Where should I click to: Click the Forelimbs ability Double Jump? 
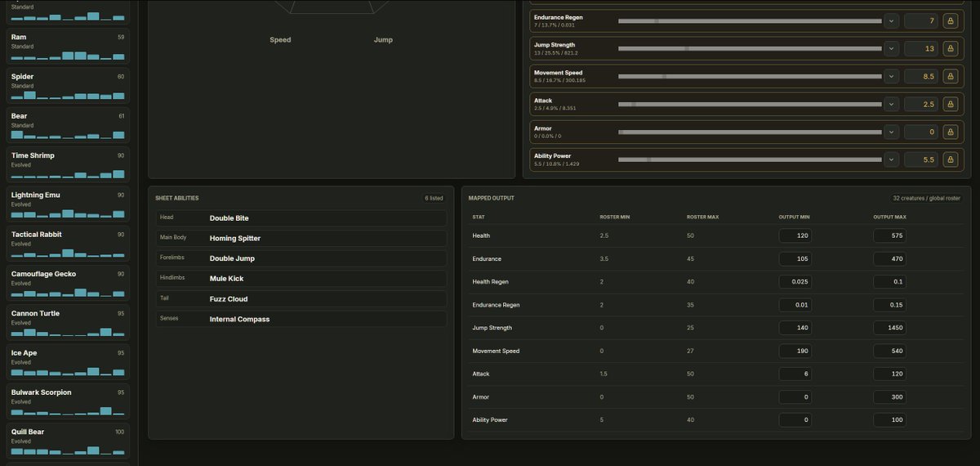click(301, 258)
